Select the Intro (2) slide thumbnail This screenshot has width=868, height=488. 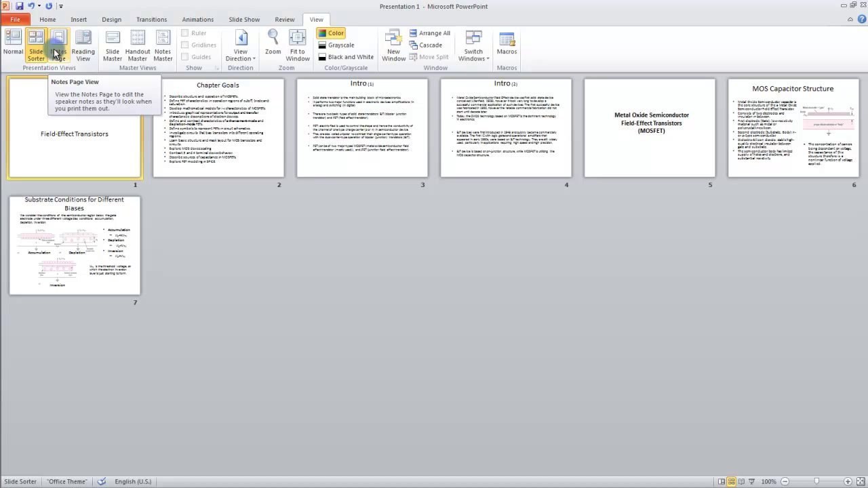pyautogui.click(x=506, y=127)
